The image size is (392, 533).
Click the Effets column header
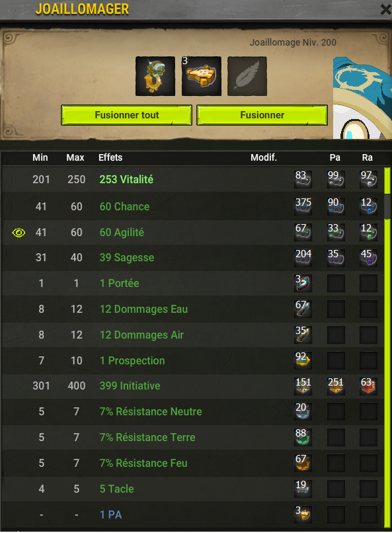coord(110,157)
